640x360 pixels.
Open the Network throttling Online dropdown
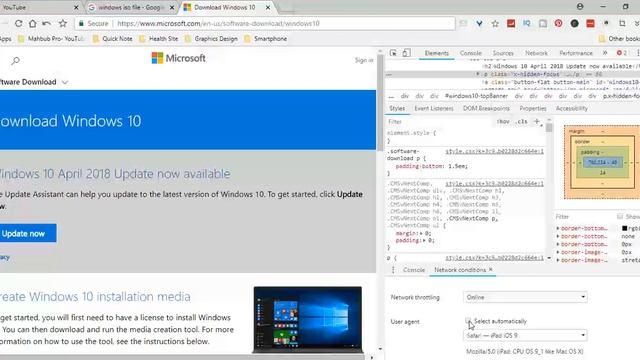pos(525,297)
